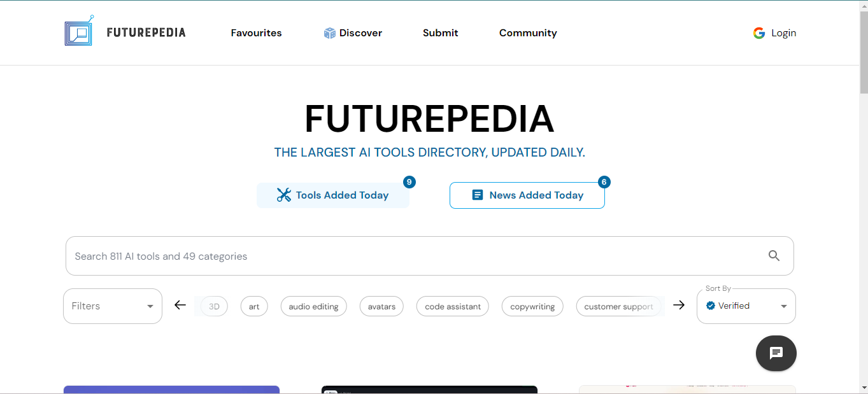Open the Community menu item

528,33
